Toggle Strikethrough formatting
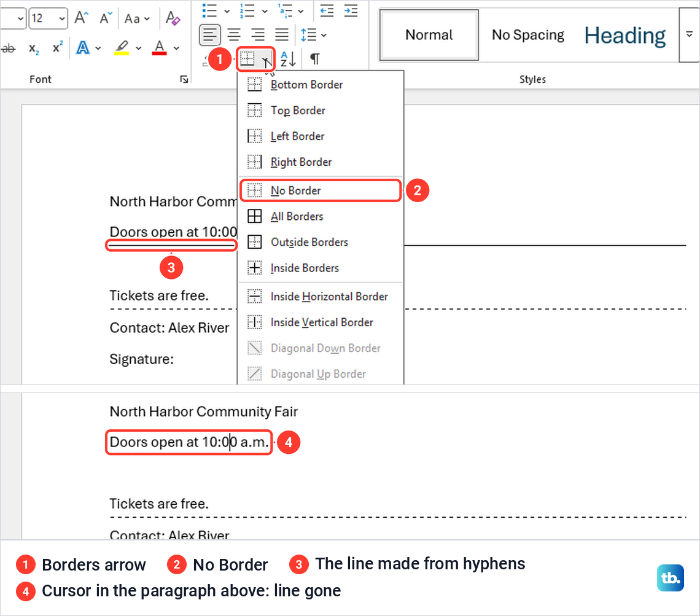The image size is (700, 616). [9, 48]
